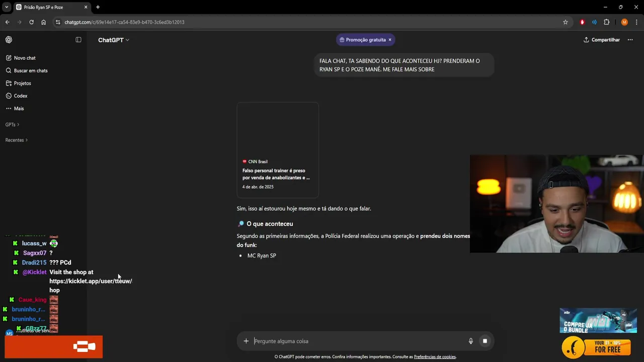Activate the microphone dictation icon
This screenshot has width=644, height=362.
tap(471, 341)
